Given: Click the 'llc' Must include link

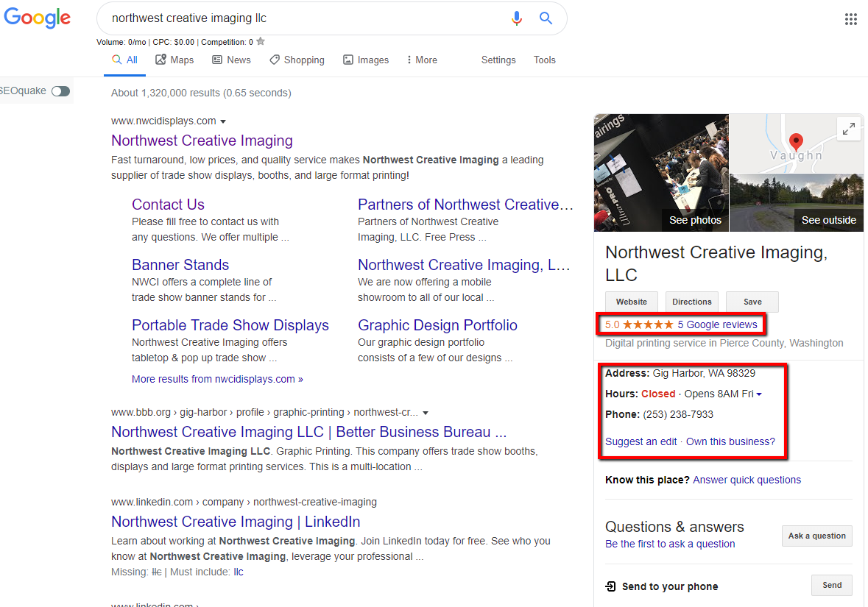Looking at the screenshot, I should (238, 572).
